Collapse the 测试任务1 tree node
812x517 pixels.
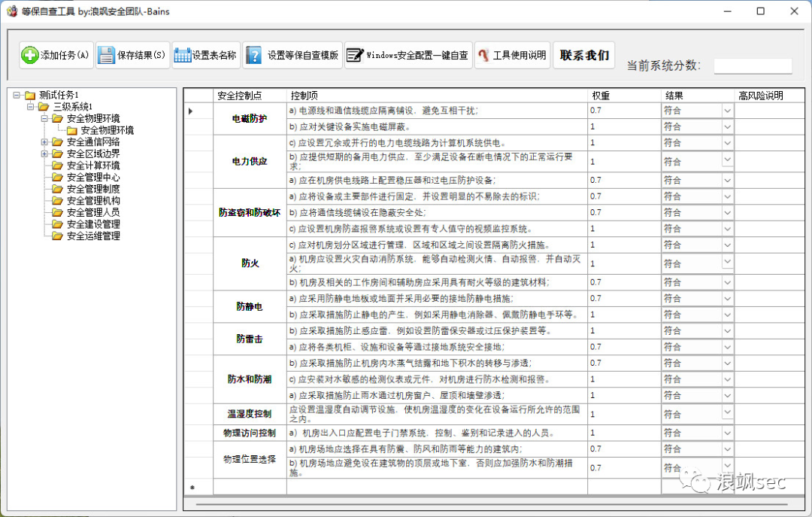click(x=17, y=95)
